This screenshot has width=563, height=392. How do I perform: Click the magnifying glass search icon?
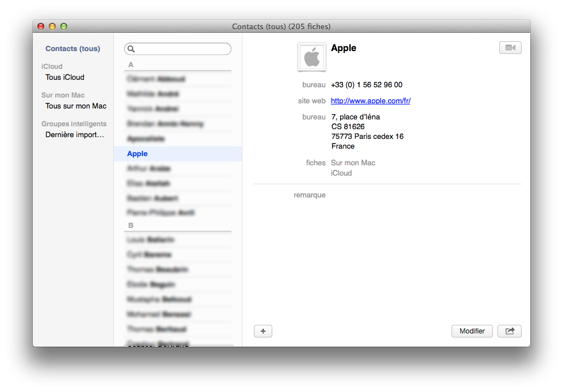131,49
